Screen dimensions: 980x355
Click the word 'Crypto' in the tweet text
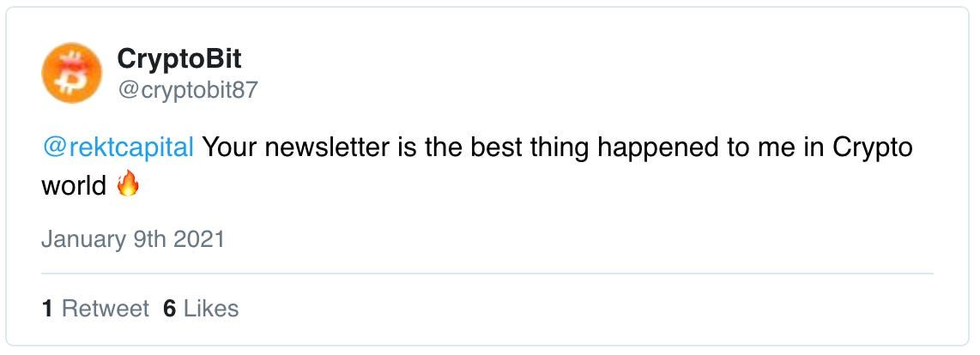(x=872, y=147)
